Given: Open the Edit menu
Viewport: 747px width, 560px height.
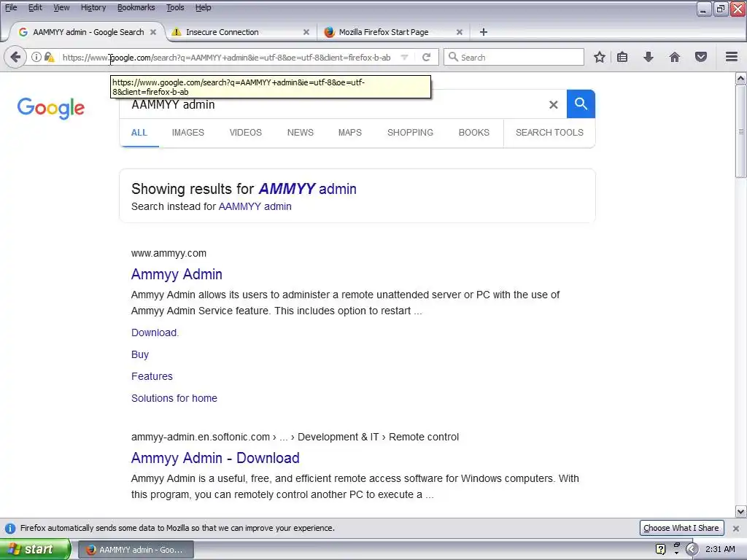Looking at the screenshot, I should point(35,7).
